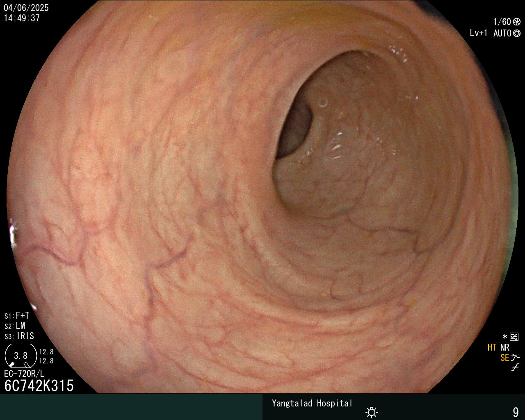Click the lower '12.8' diameter value
Screen dimensions: 525x420
click(46, 361)
